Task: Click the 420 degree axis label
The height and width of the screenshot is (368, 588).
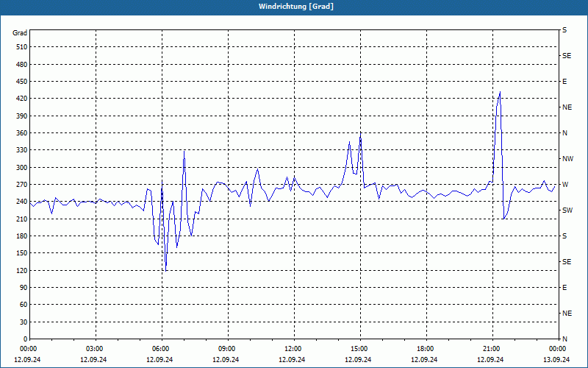Action: 22,99
